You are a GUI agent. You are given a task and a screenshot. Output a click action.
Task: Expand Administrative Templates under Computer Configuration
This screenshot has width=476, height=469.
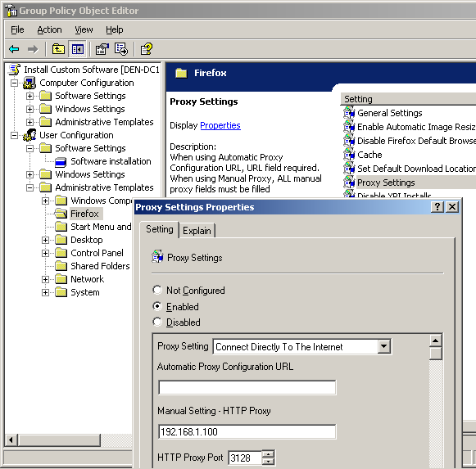pyautogui.click(x=29, y=122)
